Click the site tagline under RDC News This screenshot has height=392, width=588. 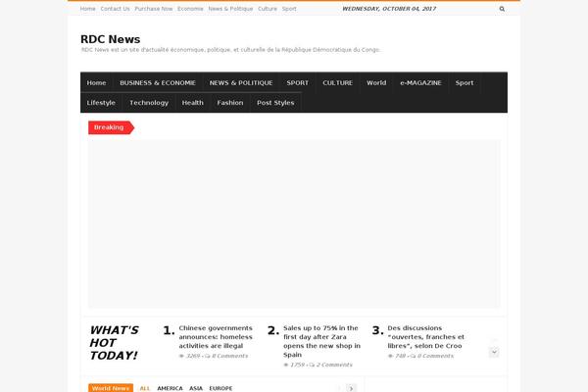click(230, 50)
